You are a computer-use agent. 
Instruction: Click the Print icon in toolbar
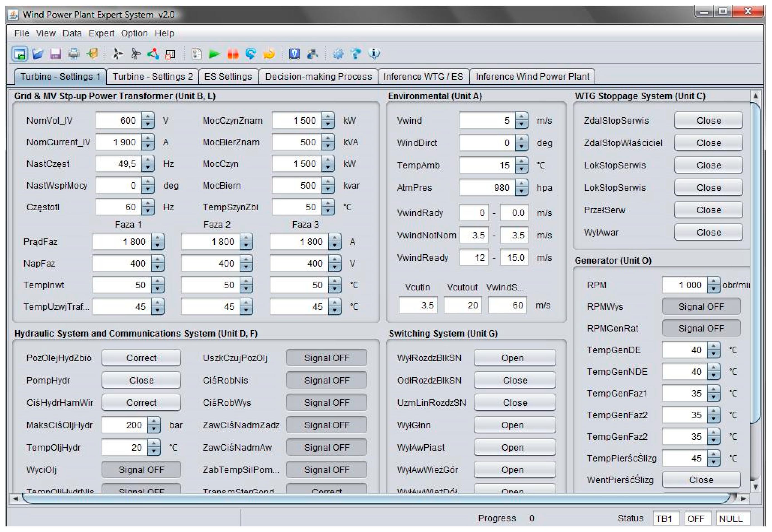tap(73, 54)
